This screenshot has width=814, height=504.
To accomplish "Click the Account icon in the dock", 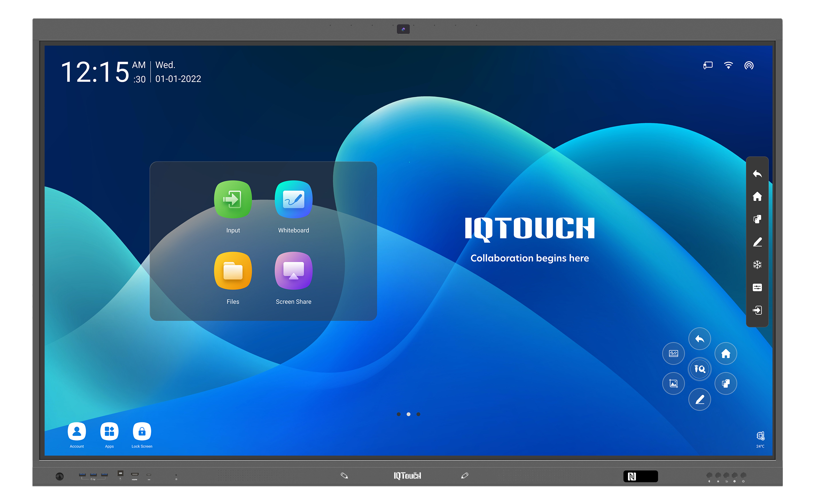I will click(77, 431).
